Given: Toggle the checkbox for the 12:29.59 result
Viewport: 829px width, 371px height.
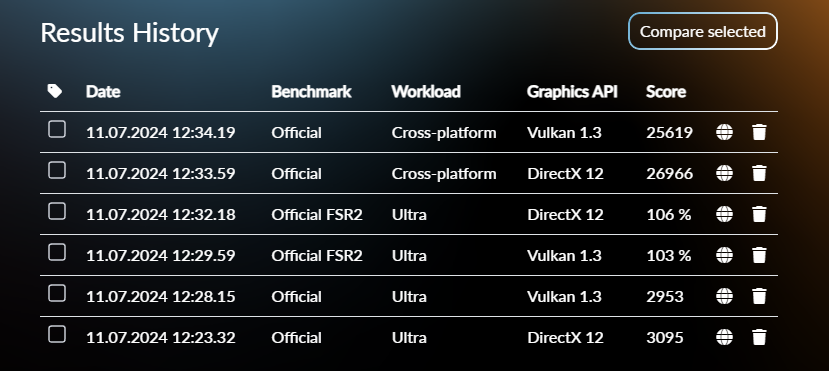Looking at the screenshot, I should [57, 253].
